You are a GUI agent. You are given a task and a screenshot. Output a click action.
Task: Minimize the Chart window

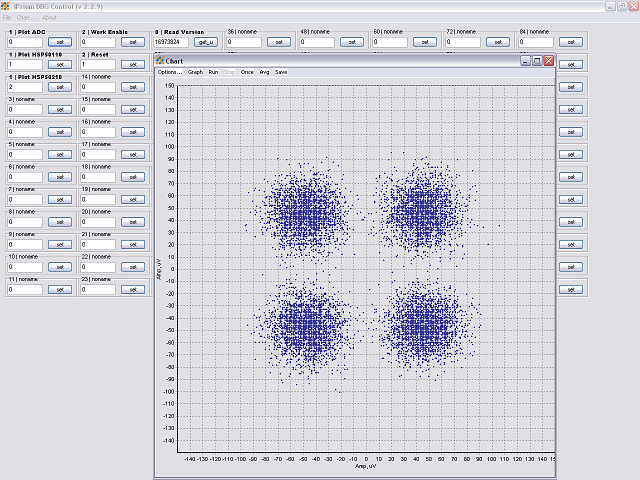pyautogui.click(x=525, y=61)
